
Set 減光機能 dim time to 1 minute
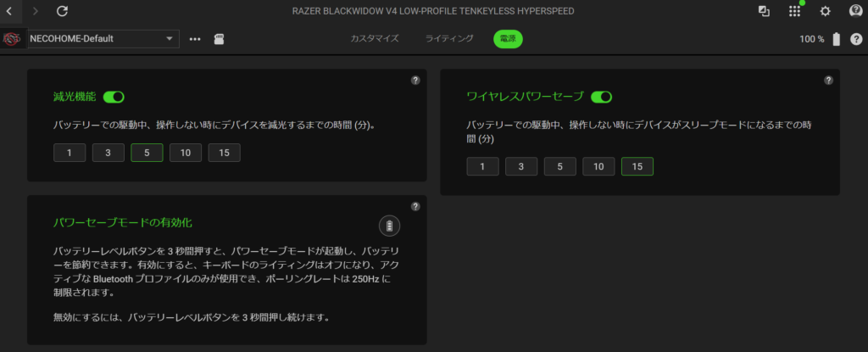[70, 153]
